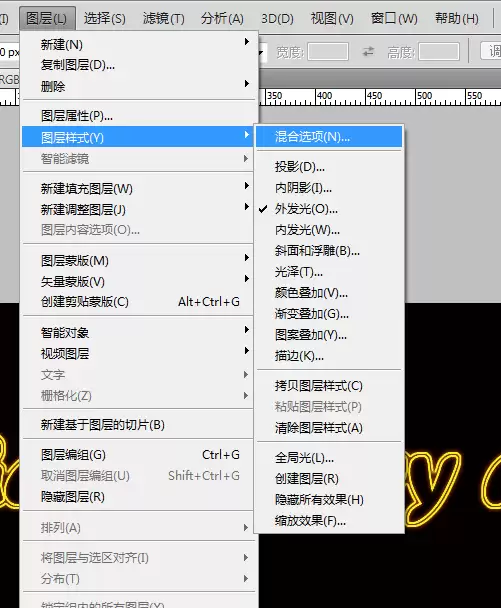The image size is (501, 608).
Task: Choose 清除图层样式(A)
Action: pos(329,428)
